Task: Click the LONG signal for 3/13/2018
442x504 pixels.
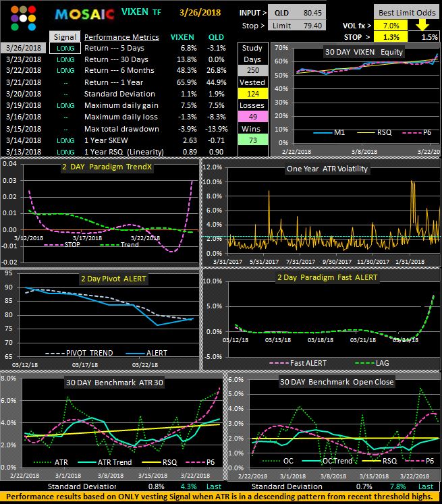Action: click(65, 152)
